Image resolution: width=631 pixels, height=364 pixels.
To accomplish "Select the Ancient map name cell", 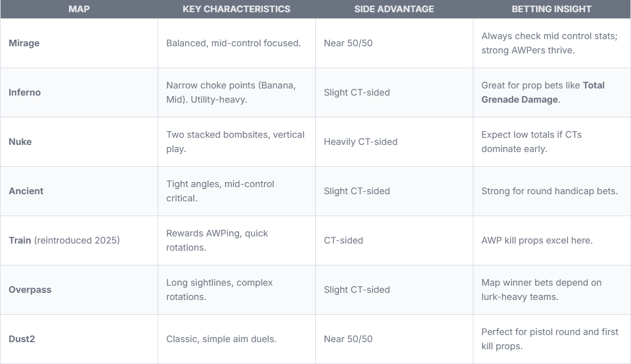I will pos(79,191).
